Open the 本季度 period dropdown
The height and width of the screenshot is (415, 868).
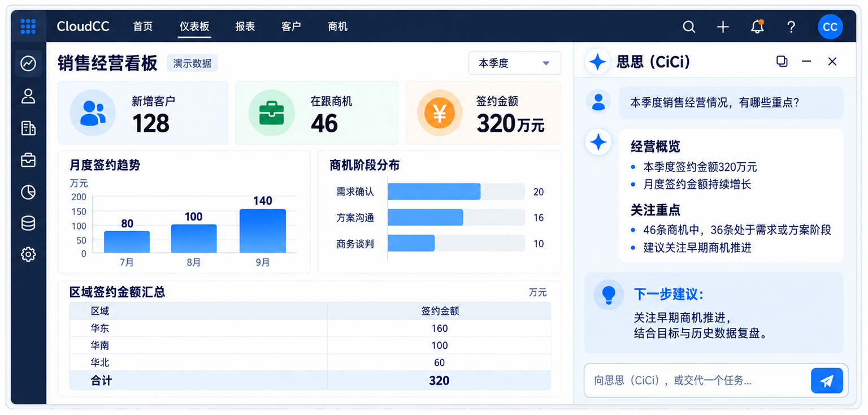[514, 63]
